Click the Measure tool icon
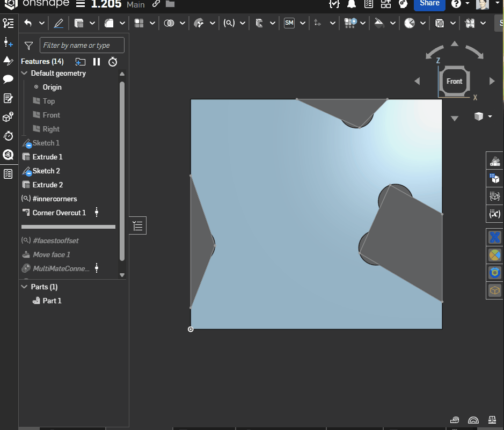The image size is (504, 430). (x=455, y=420)
